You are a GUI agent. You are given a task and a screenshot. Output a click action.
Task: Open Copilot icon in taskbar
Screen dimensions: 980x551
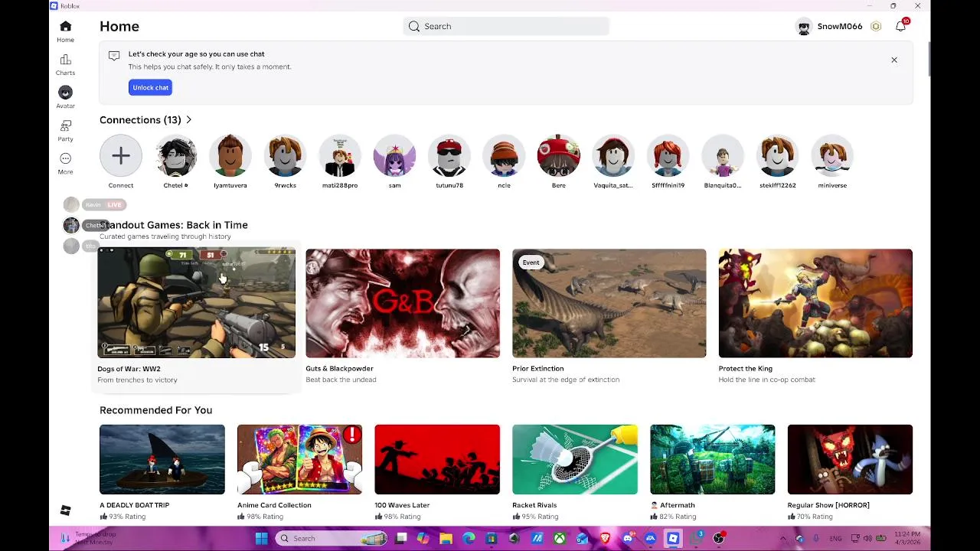click(423, 538)
